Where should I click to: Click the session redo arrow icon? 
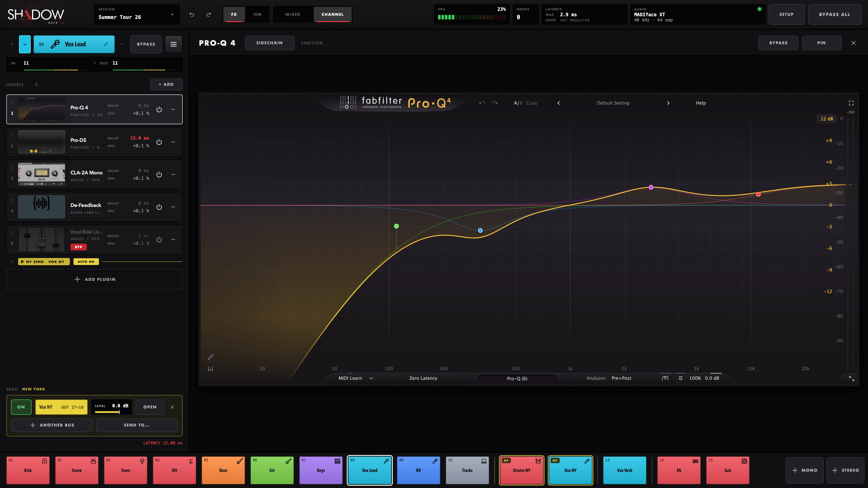click(x=209, y=14)
